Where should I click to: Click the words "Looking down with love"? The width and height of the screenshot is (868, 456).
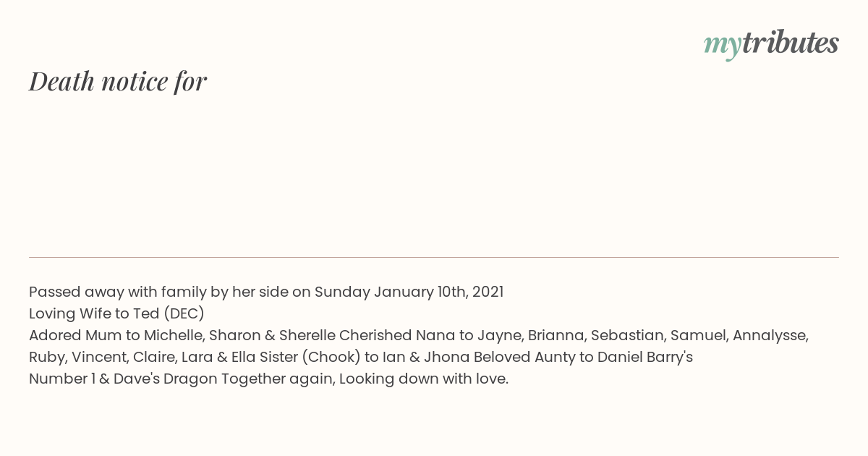423,379
